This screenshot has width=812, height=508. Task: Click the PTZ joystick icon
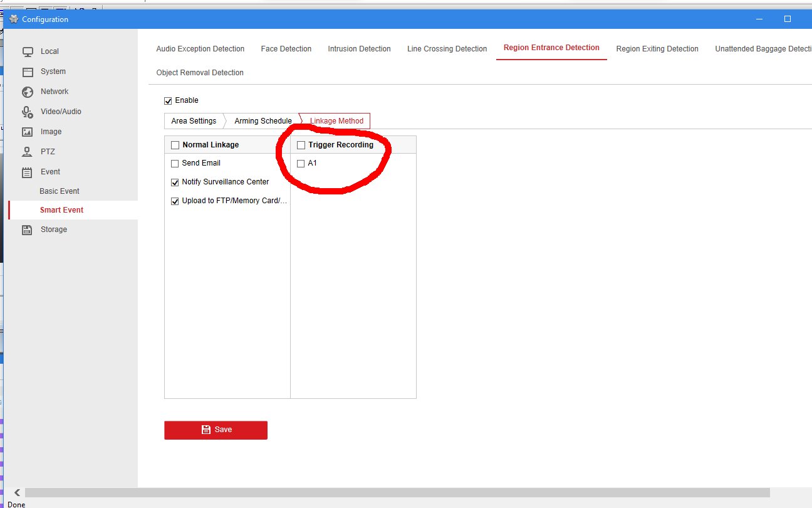click(28, 152)
